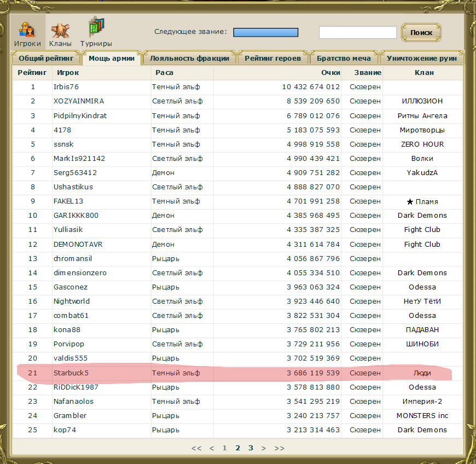Switch to Общий рейтинг tab
476x464 pixels.
(46, 59)
